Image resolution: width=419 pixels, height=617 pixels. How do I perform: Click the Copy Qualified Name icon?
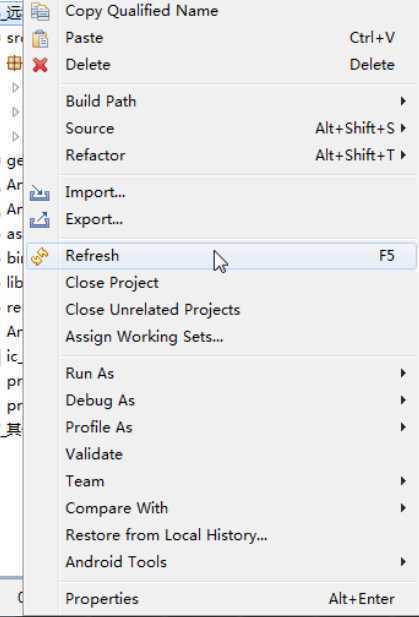point(40,11)
